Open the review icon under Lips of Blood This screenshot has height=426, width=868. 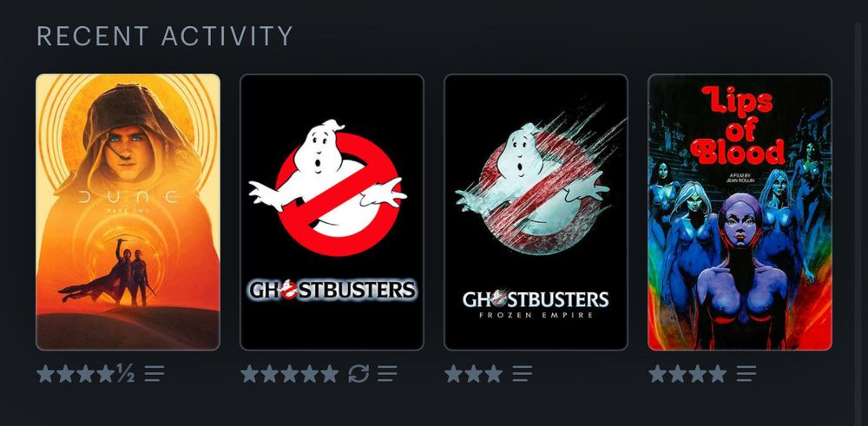pyautogui.click(x=746, y=374)
